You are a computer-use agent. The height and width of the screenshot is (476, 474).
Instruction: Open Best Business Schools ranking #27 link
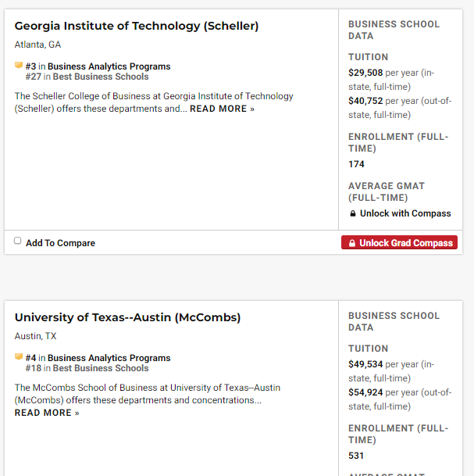(x=100, y=77)
